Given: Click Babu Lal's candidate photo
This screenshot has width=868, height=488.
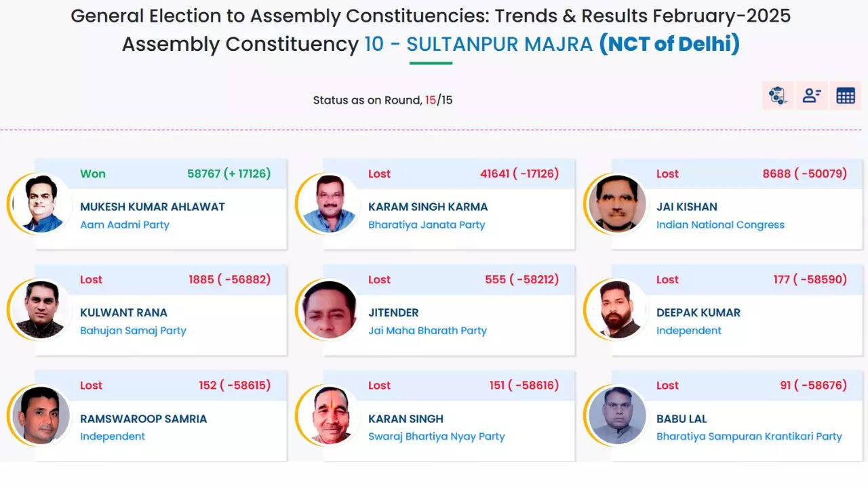Looking at the screenshot, I should coord(617,415).
